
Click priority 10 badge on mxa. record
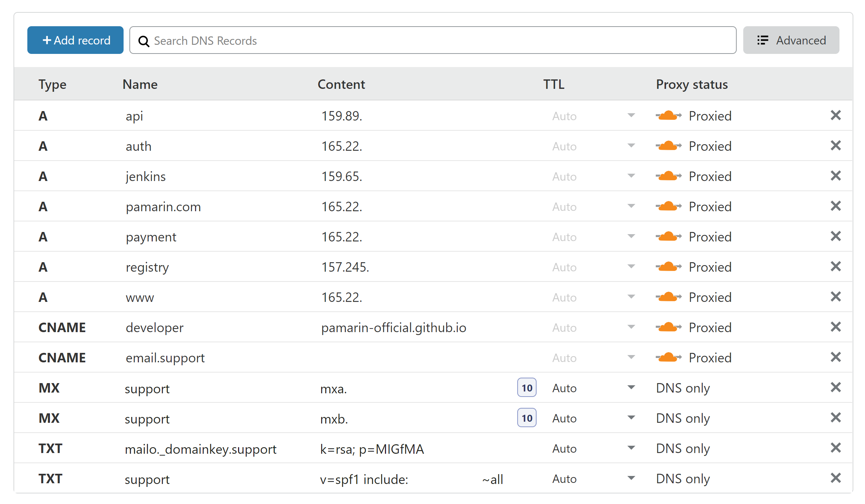(x=526, y=388)
